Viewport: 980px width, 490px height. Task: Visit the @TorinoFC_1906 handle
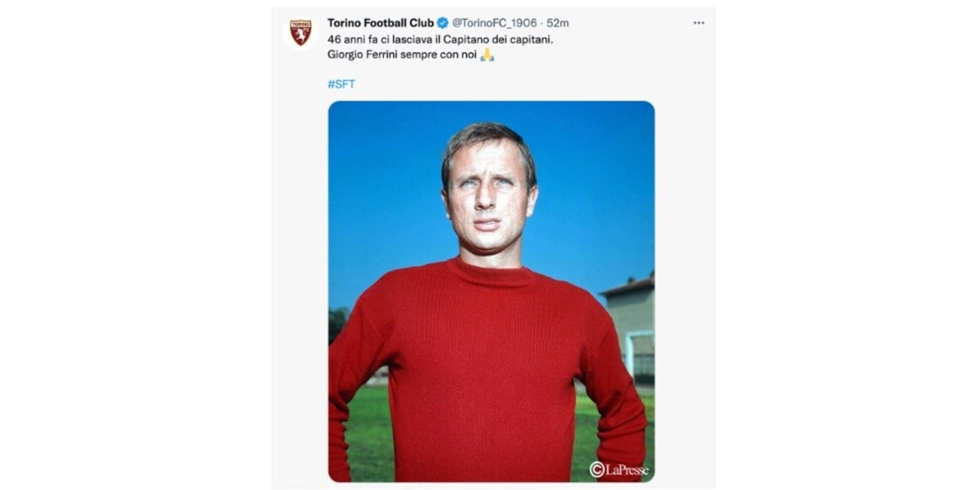(x=494, y=23)
